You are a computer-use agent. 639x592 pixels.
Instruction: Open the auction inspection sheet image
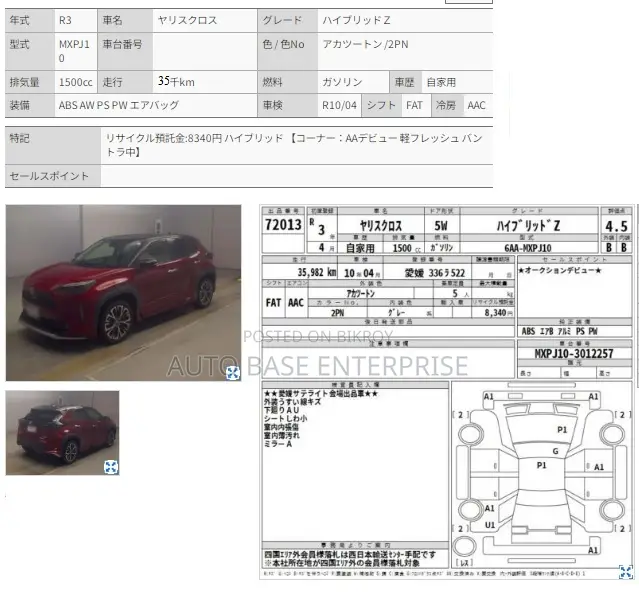(x=447, y=392)
